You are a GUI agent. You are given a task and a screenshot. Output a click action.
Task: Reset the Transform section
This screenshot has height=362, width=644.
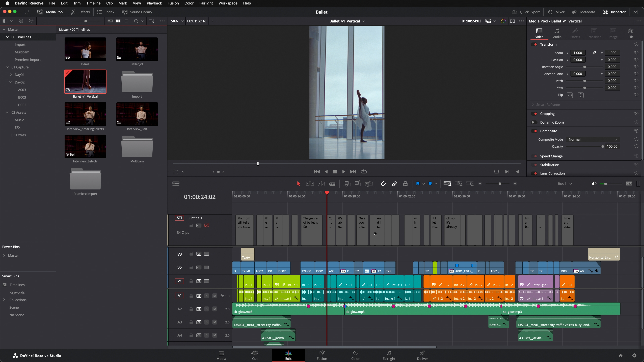pos(636,44)
